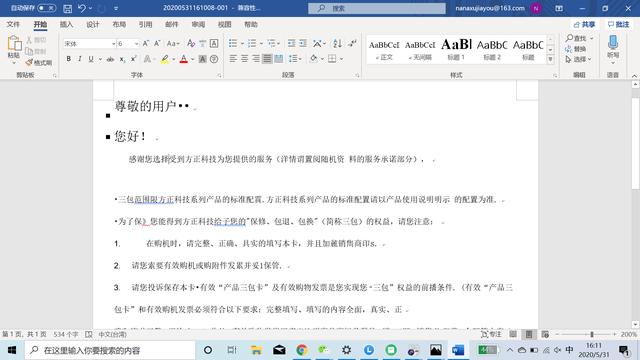Apply the 无间隔 style
Screen dimensions: 640x360
coord(420,49)
